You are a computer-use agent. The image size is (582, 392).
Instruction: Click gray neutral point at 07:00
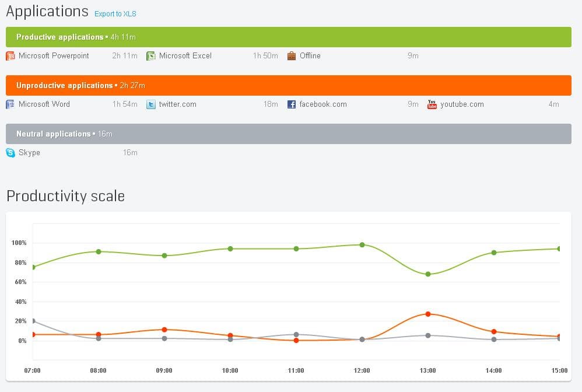click(33, 321)
